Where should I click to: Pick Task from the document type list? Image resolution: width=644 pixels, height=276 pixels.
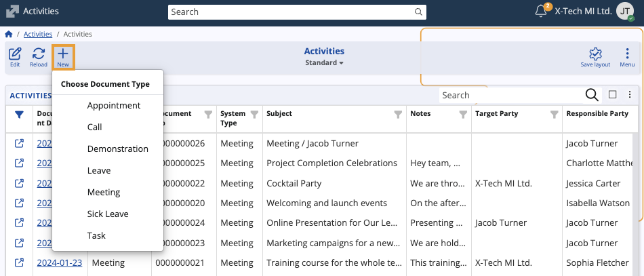(x=96, y=236)
